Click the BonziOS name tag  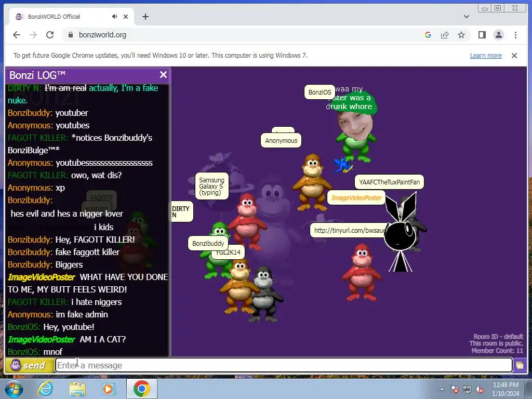[x=320, y=92]
